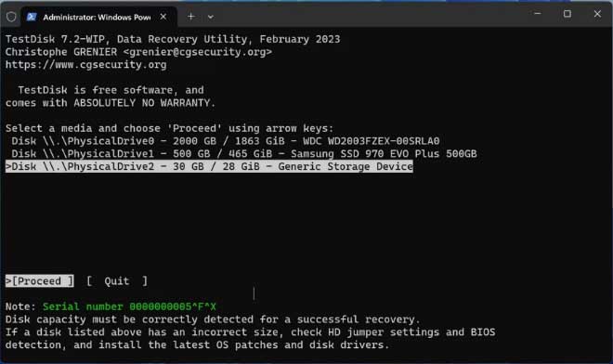Minimize the terminal window
This screenshot has width=613, height=364.
[538, 14]
